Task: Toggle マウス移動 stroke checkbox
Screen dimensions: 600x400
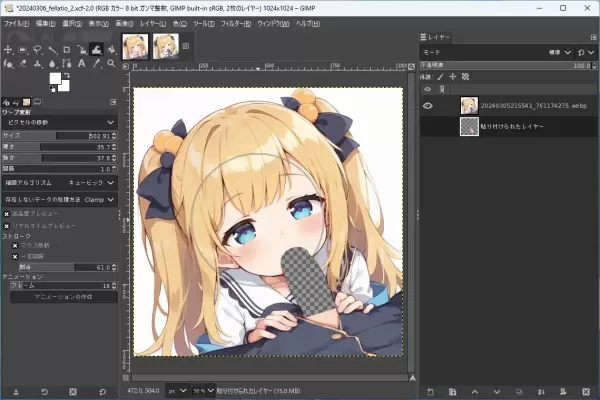Action: click(x=15, y=246)
